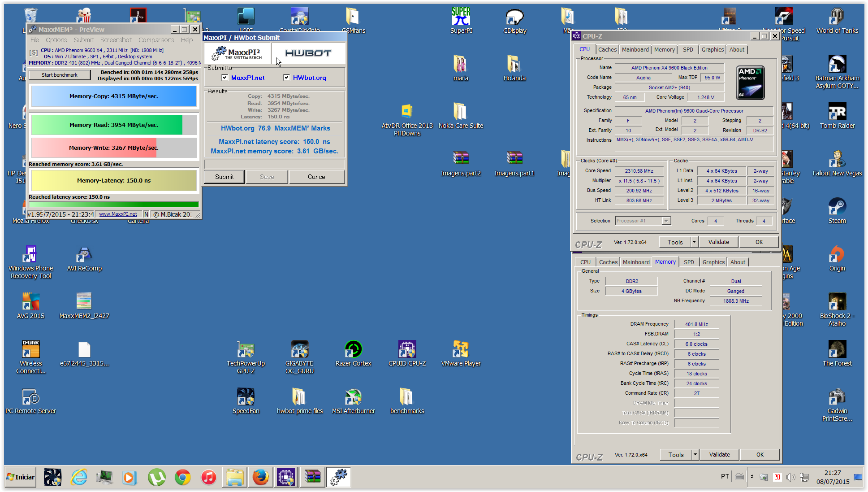Click the tray volume speaker icon
This screenshot has height=492, width=868.
pos(790,477)
